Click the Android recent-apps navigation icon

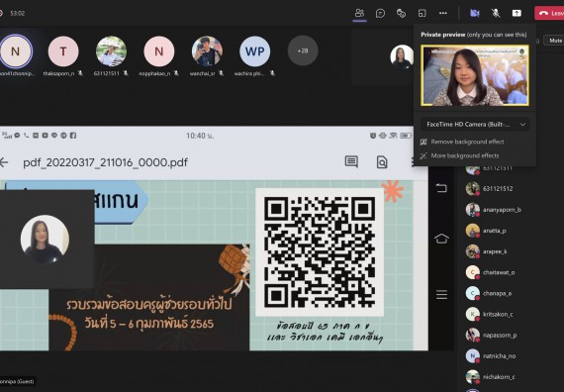[441, 188]
